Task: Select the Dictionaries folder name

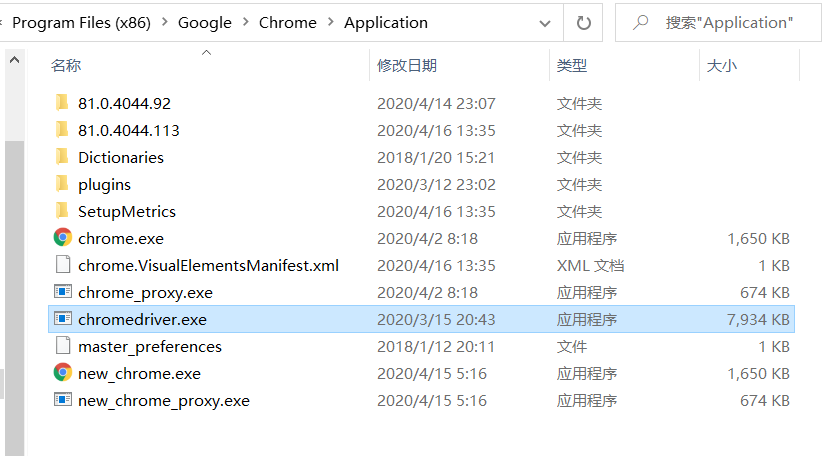Action: pyautogui.click(x=121, y=157)
